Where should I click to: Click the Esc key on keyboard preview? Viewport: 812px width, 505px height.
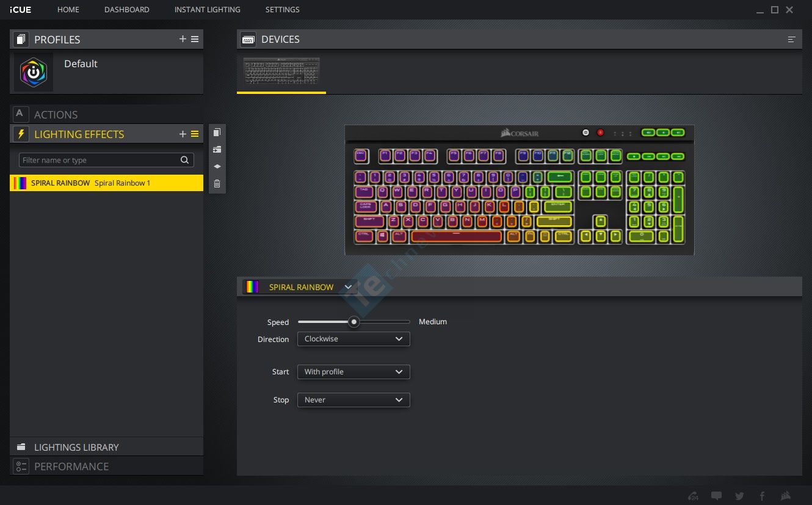pos(361,156)
